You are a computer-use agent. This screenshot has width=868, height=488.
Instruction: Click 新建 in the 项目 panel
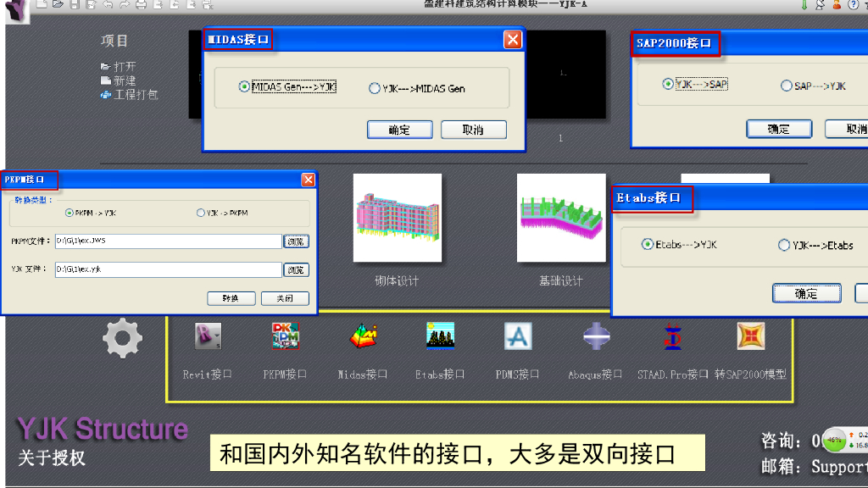point(118,80)
